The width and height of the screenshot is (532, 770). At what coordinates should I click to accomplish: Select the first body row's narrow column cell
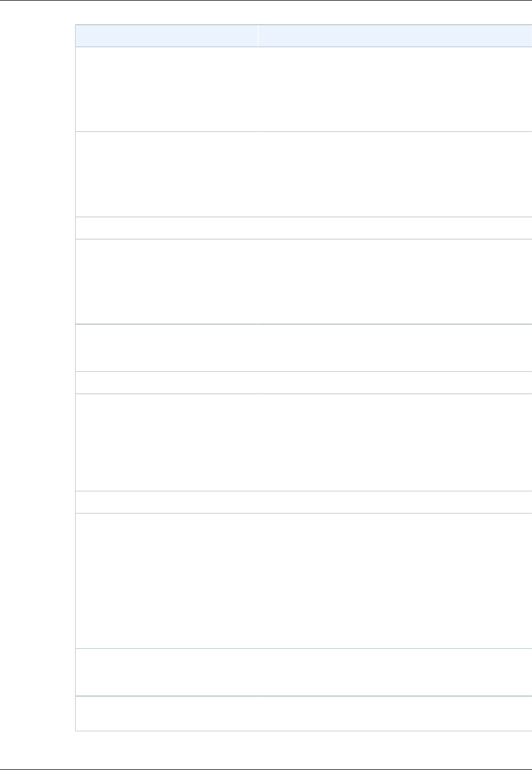point(167,89)
